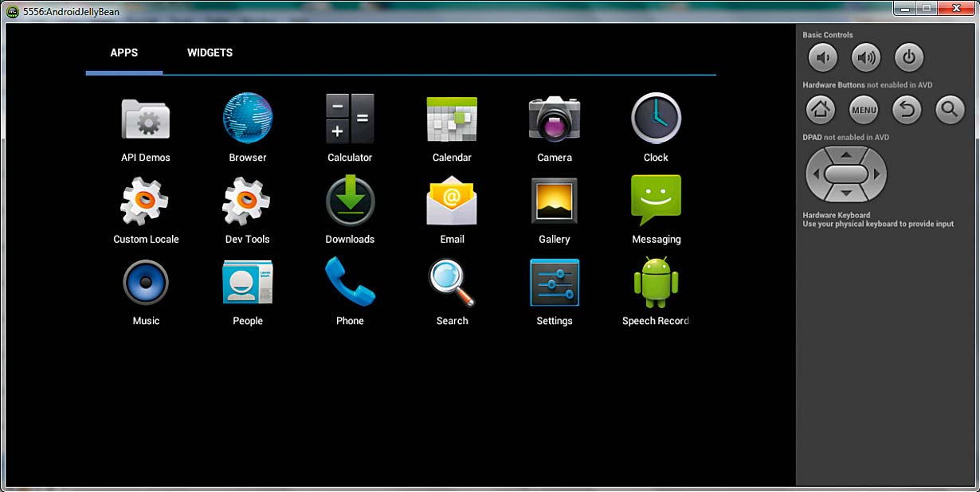Open the Calendar app

452,129
